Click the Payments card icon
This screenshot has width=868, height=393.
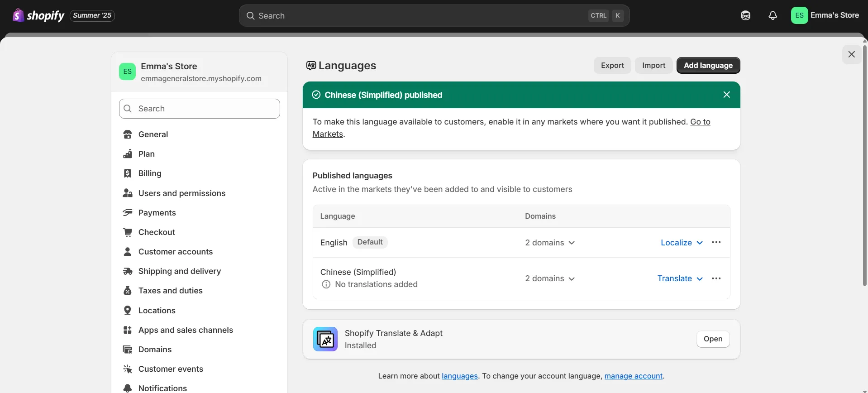pos(128,213)
